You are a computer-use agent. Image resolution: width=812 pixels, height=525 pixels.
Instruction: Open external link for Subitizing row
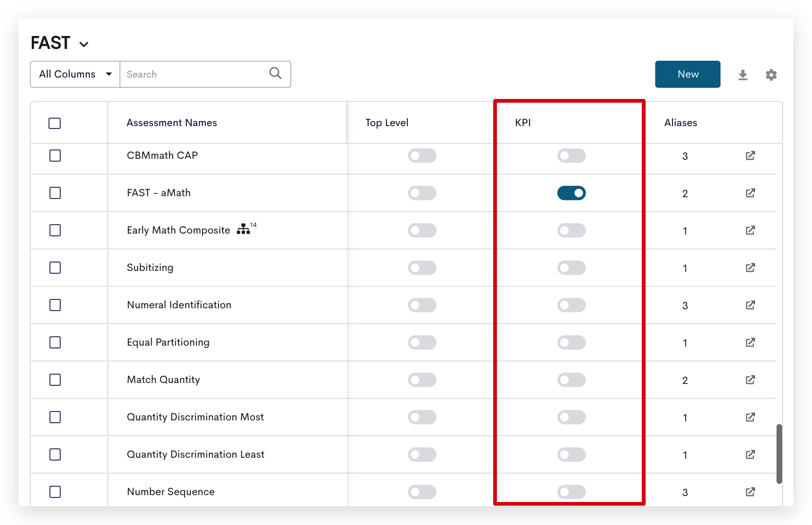coord(750,268)
